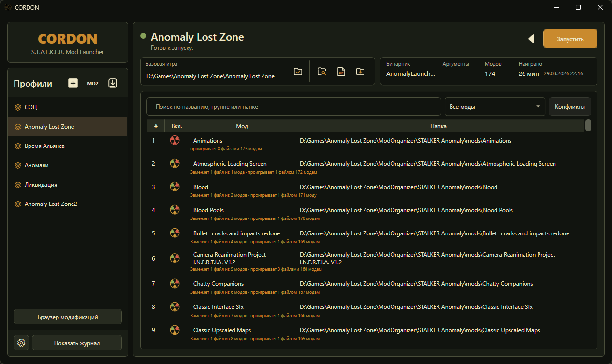
Task: Click the # column header
Action: click(x=156, y=126)
